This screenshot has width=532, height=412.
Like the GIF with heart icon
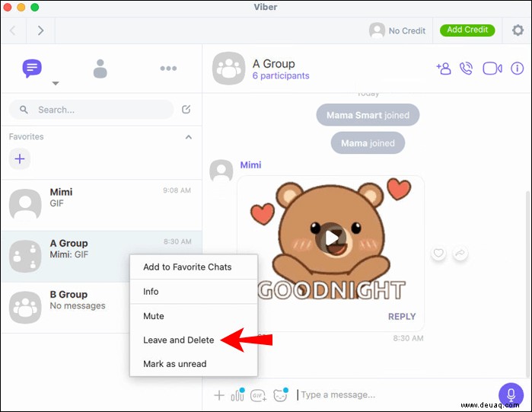tap(438, 253)
